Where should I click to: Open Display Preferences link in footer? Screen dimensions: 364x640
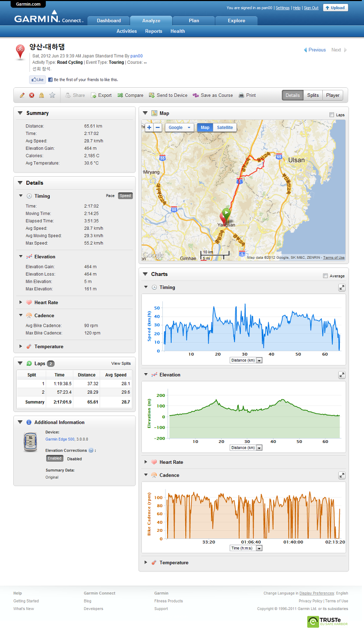tap(316, 593)
